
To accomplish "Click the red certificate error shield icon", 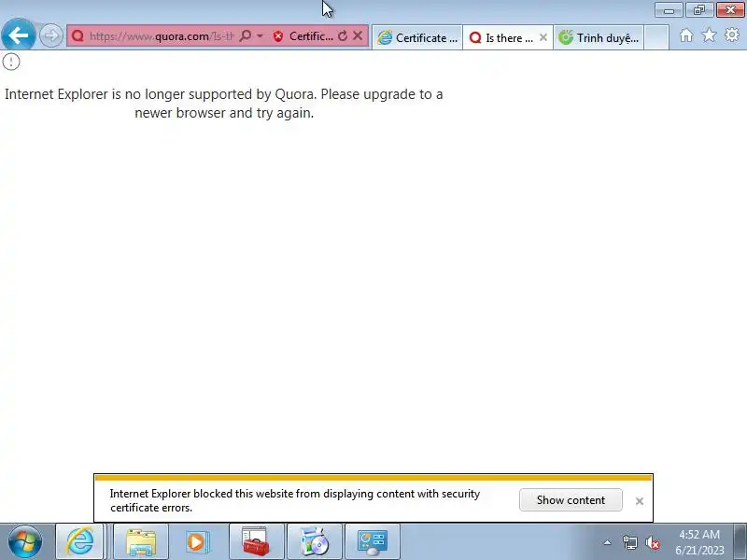I will click(x=278, y=36).
